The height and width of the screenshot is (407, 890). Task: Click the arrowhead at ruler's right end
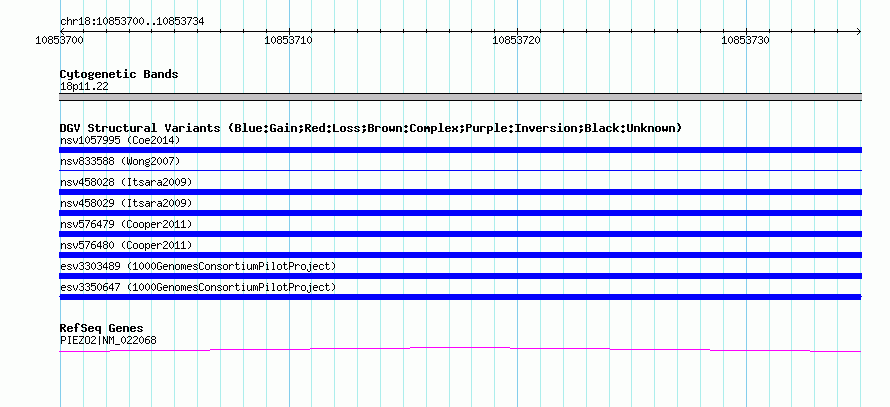coord(858,31)
